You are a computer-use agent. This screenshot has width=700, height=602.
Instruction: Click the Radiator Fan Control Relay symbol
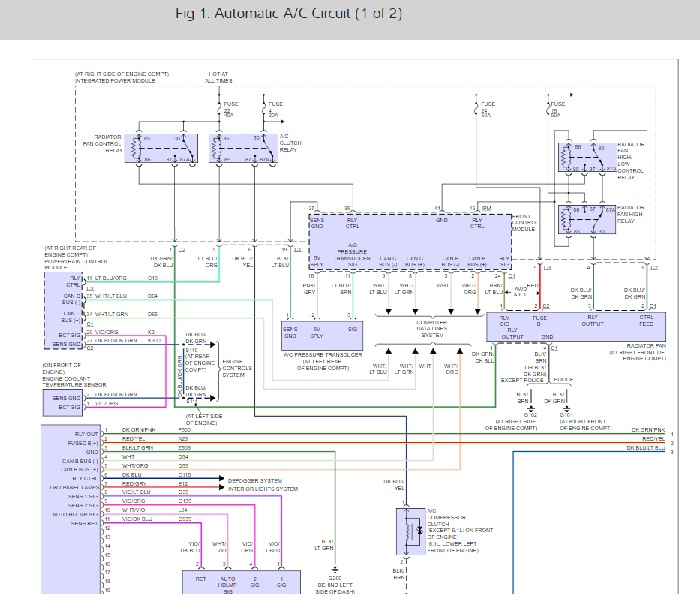(x=161, y=149)
